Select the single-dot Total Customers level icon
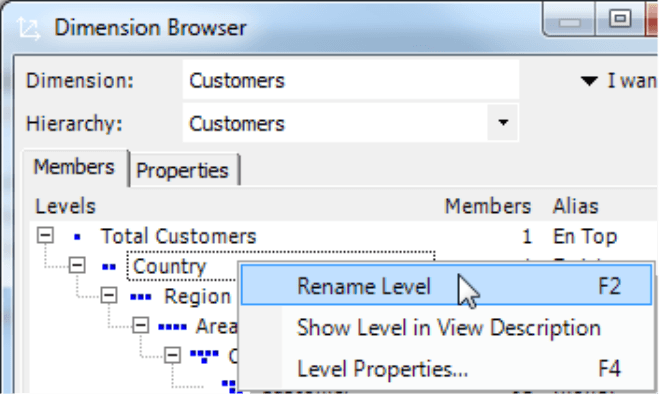The image size is (659, 394). point(77,237)
